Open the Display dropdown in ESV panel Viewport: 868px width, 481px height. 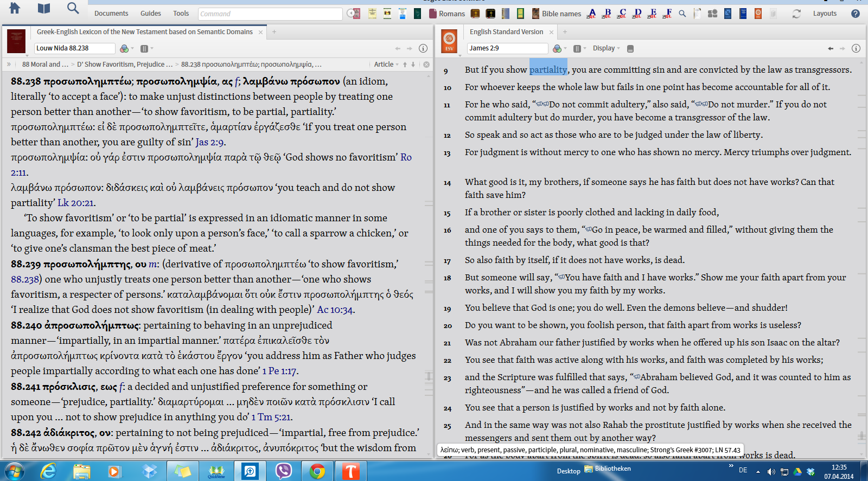606,48
